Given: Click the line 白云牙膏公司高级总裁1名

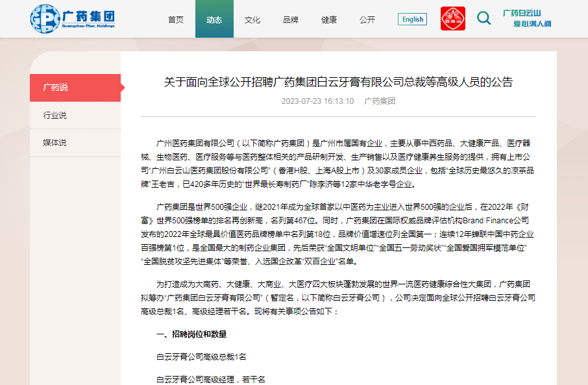Looking at the screenshot, I should [x=201, y=357].
